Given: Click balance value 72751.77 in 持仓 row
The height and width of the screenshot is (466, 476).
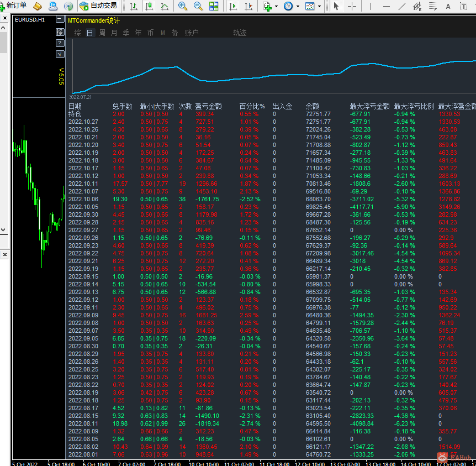Looking at the screenshot, I should tap(318, 114).
